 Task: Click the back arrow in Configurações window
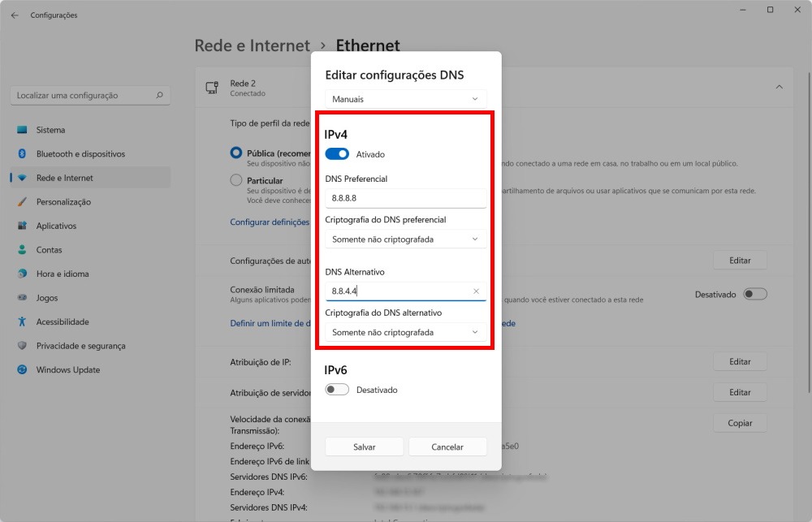click(15, 15)
